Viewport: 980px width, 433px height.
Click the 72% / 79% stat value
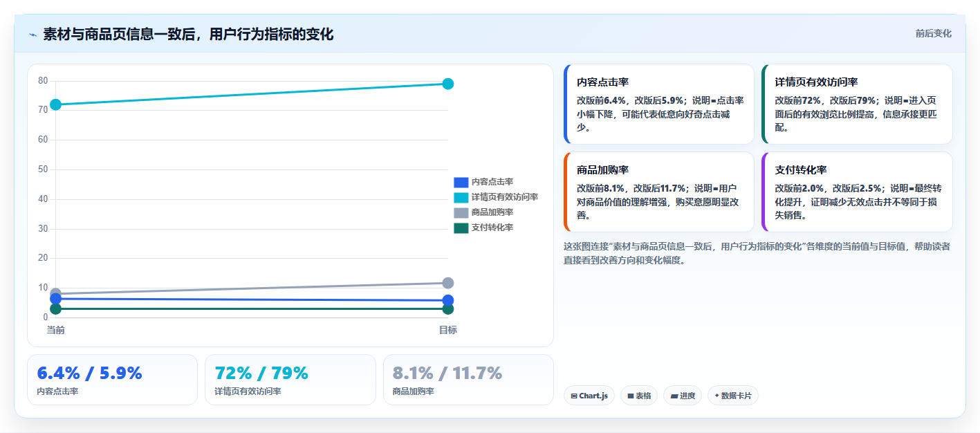(261, 374)
